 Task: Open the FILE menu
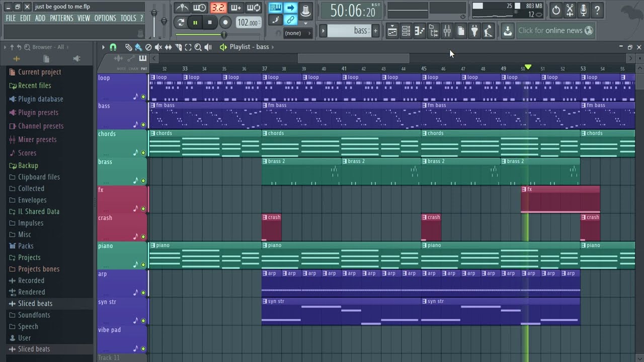click(x=11, y=18)
